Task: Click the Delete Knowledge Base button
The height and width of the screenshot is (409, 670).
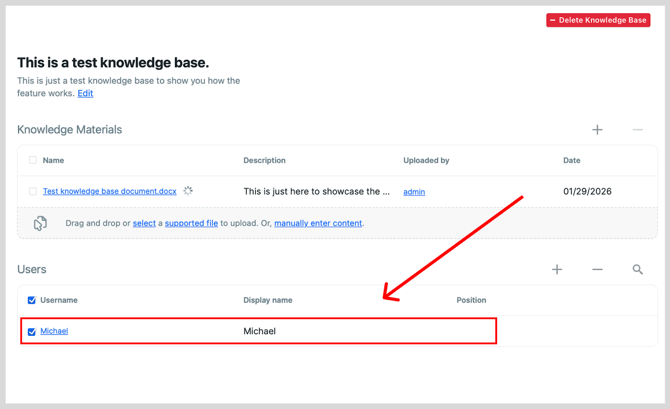Action: tap(598, 20)
